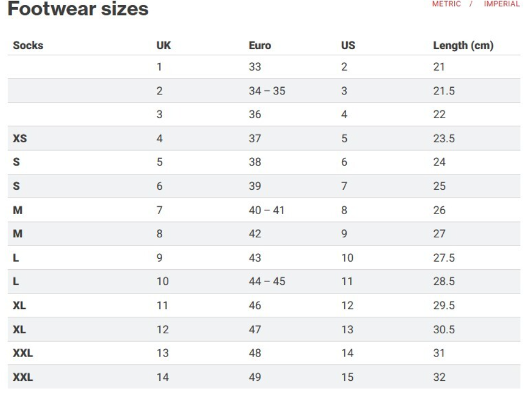Click Euro size 44 – 45 cell
The image size is (532, 399).
click(x=267, y=281)
